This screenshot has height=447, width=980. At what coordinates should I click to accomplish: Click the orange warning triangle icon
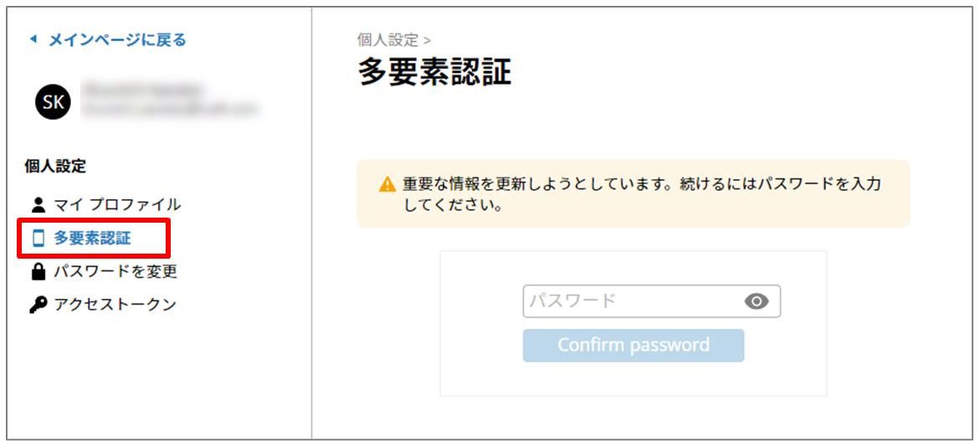[387, 185]
